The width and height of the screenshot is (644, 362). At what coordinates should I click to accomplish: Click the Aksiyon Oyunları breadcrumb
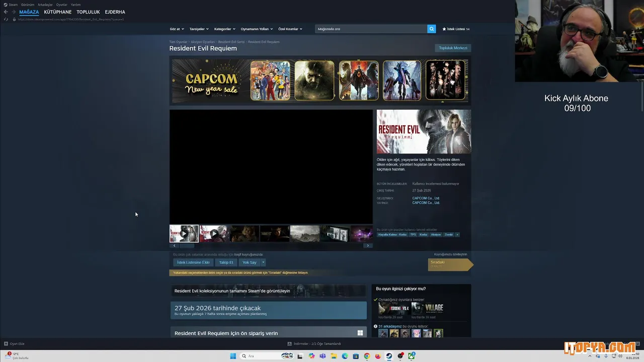click(x=203, y=42)
